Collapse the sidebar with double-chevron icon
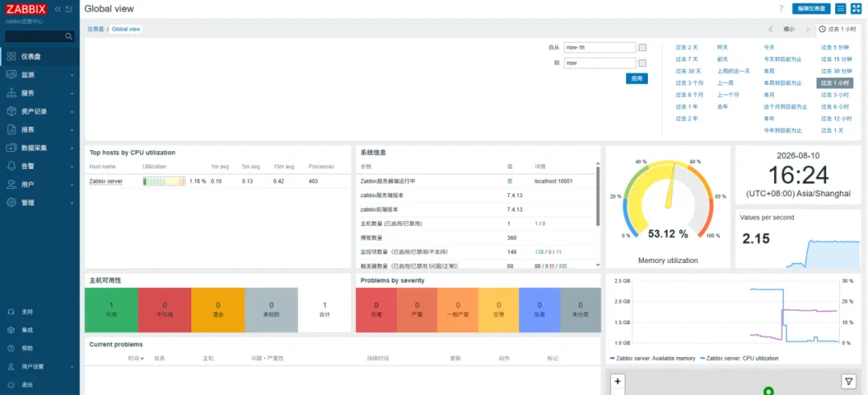The image size is (868, 395). (x=58, y=9)
